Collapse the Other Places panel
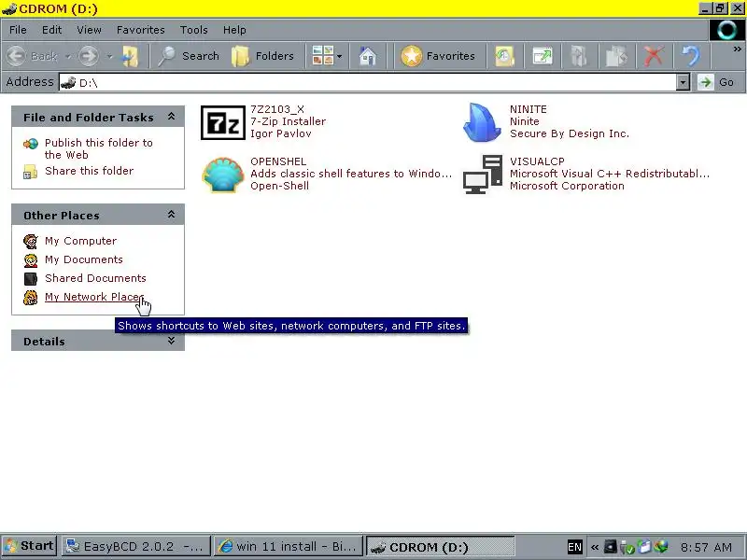Viewport: 747px width, 560px height. [171, 215]
